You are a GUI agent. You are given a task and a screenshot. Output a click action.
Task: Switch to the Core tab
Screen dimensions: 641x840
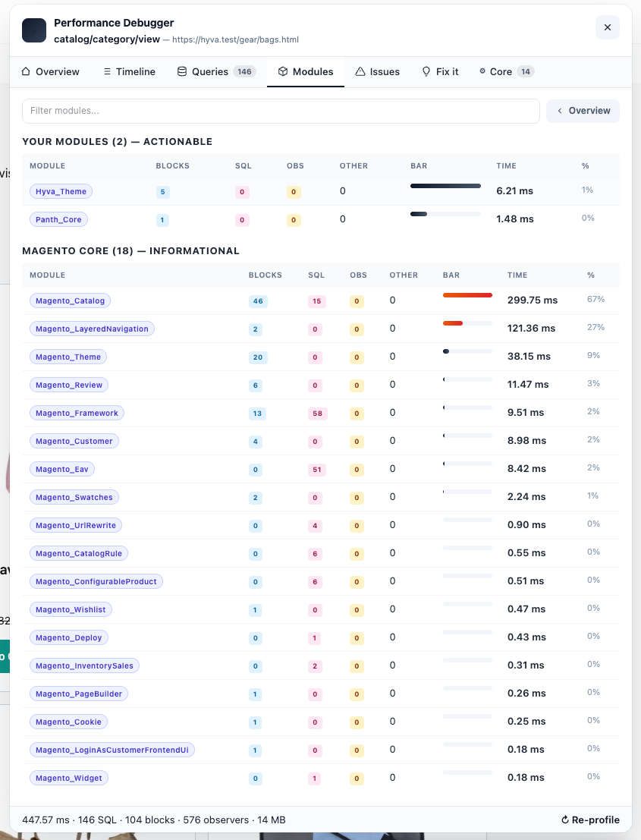(x=506, y=72)
